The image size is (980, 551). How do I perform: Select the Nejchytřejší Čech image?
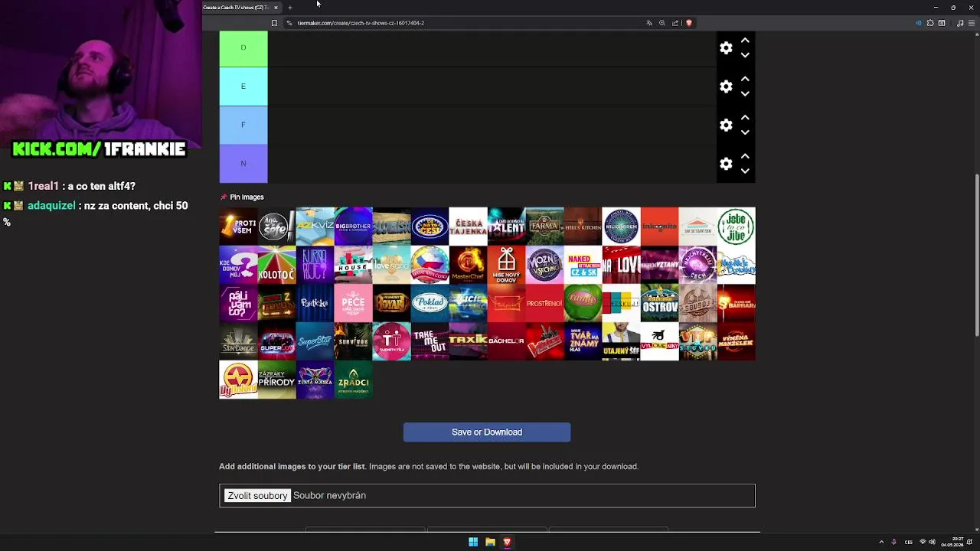pyautogui.click(x=697, y=265)
